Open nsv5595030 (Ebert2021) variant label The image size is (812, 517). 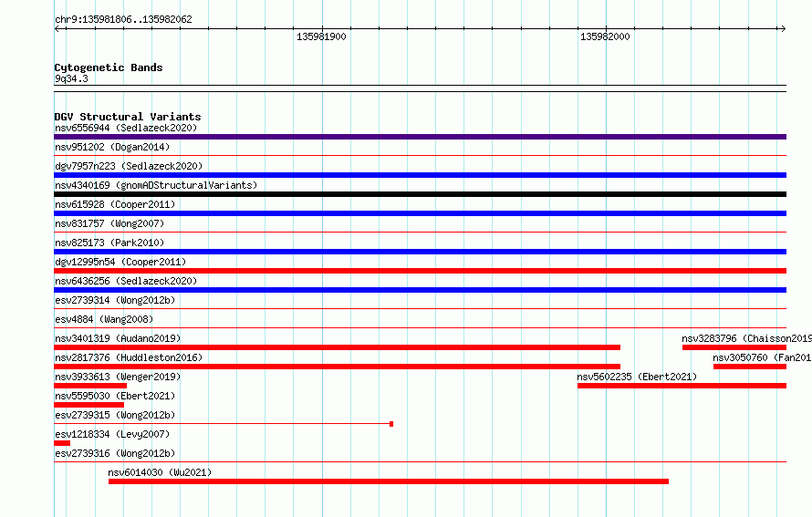coord(115,396)
